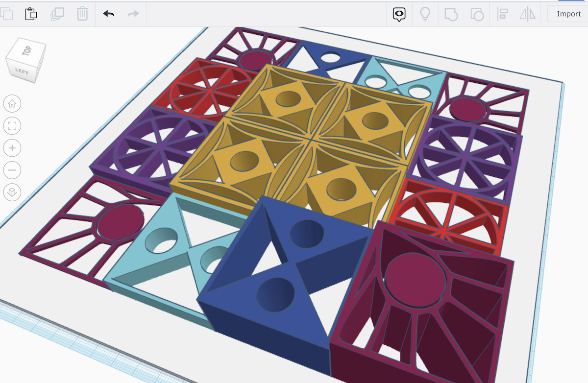Activate the Mirror flip tool
The image size is (588, 383).
(528, 14)
